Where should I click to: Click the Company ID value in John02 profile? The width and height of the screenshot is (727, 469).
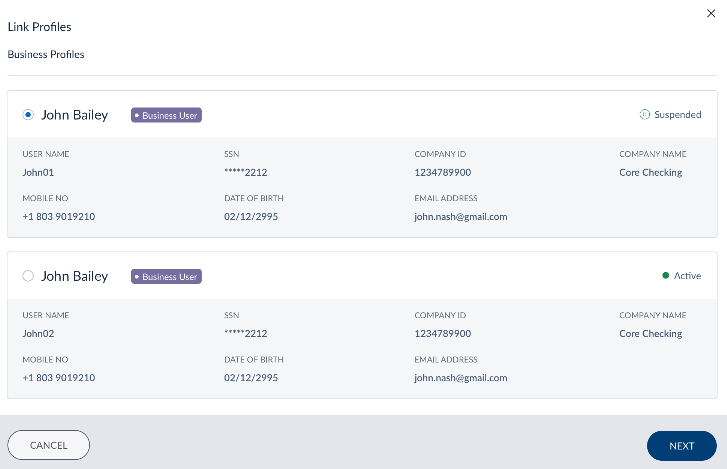pos(442,334)
